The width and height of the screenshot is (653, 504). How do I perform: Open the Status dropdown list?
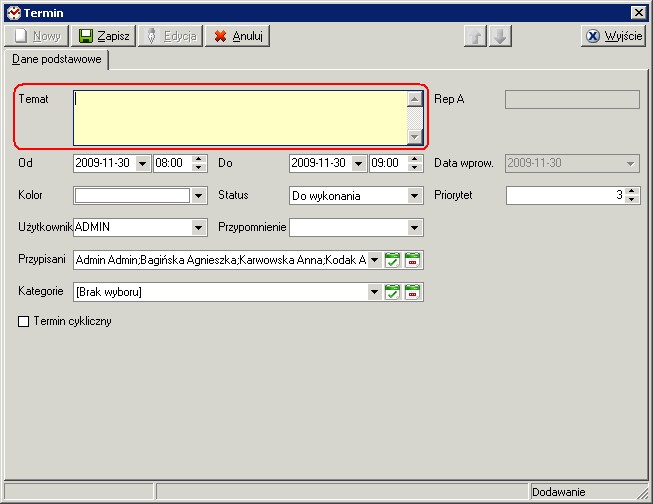pos(415,196)
